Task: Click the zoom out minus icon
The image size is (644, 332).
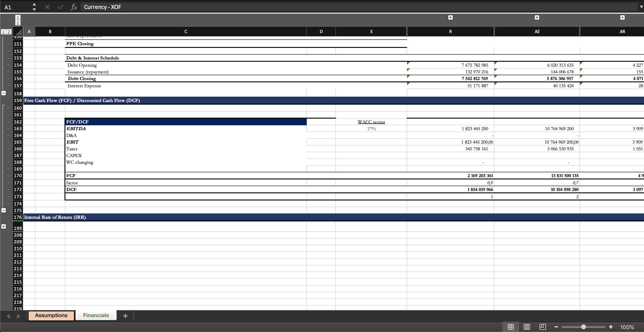Action: tap(556, 327)
